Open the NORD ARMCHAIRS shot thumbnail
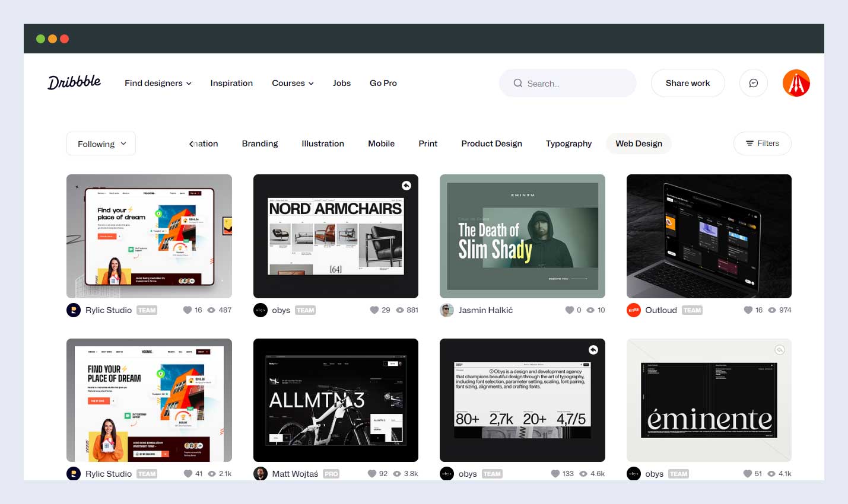 336,236
